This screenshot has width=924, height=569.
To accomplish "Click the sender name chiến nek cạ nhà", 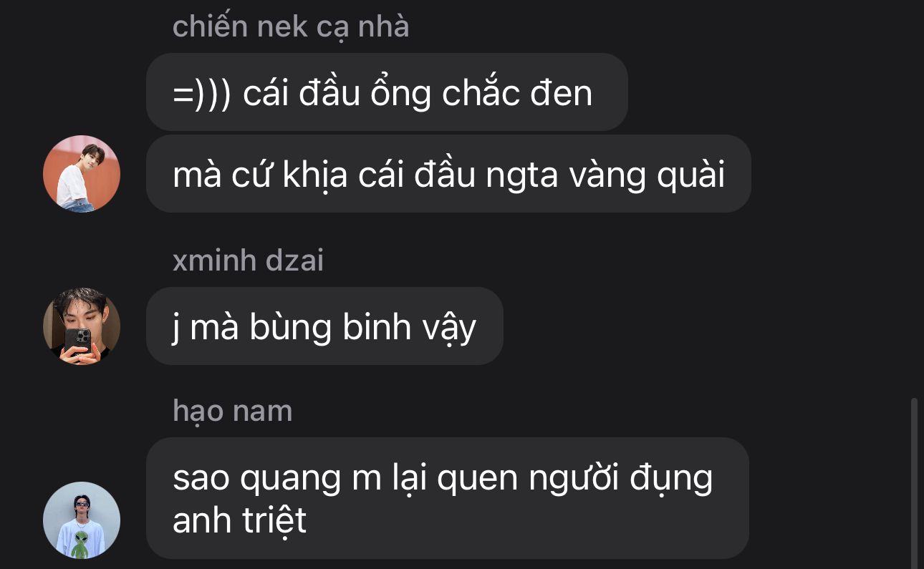I will click(x=291, y=27).
